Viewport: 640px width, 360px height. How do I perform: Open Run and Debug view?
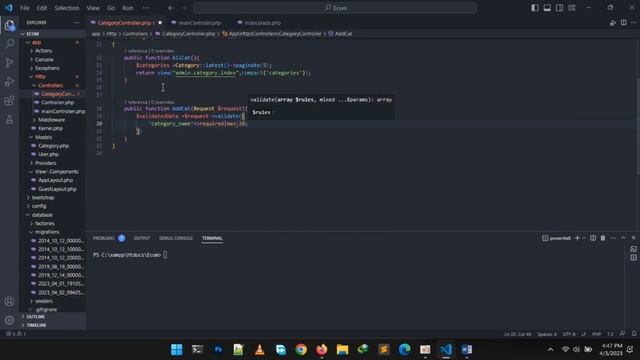pyautogui.click(x=9, y=82)
